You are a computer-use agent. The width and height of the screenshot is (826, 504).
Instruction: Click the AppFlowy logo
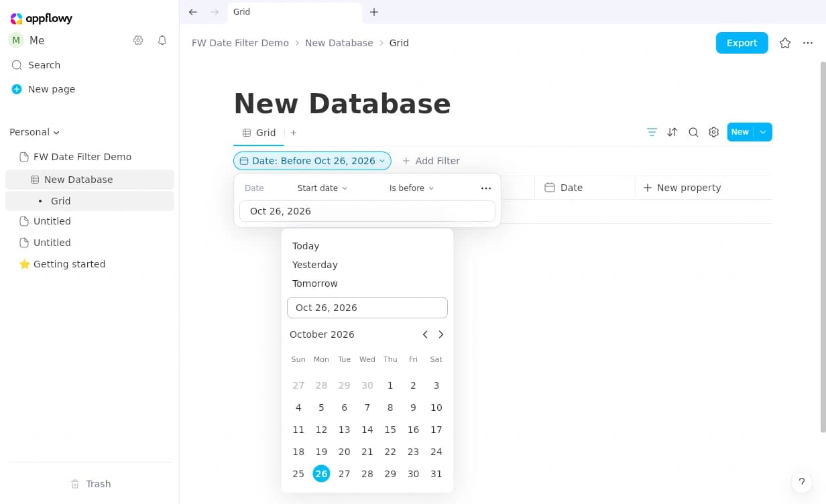click(41, 19)
